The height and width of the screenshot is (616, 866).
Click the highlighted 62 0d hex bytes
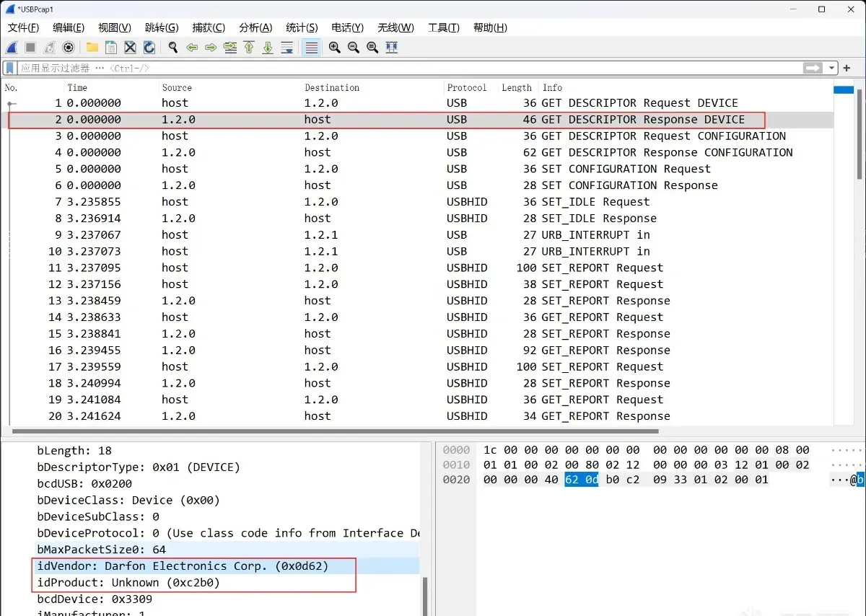581,480
